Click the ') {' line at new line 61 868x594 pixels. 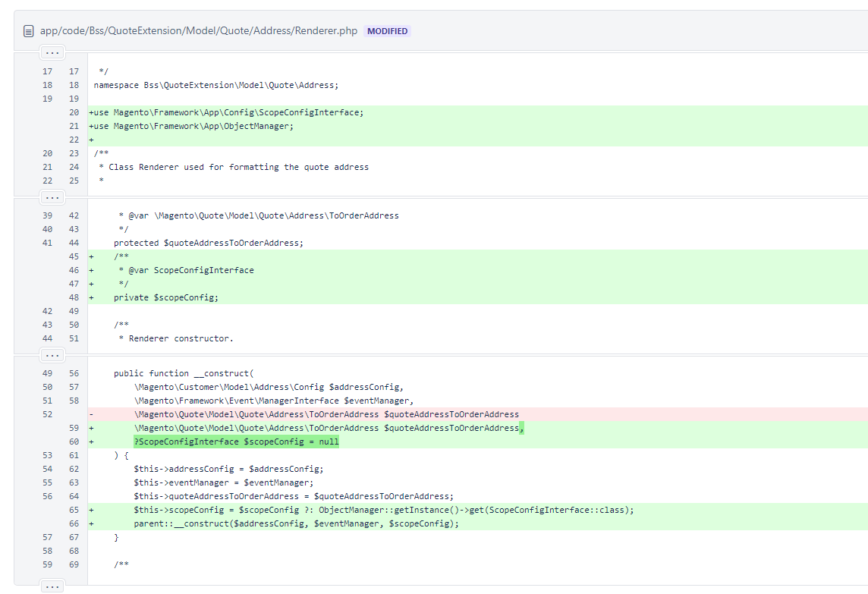(x=121, y=455)
